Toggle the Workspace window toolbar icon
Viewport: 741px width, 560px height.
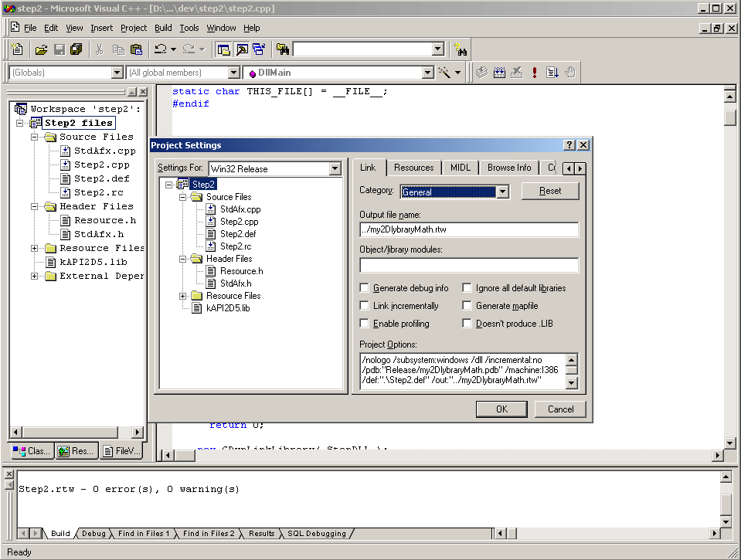coord(223,49)
